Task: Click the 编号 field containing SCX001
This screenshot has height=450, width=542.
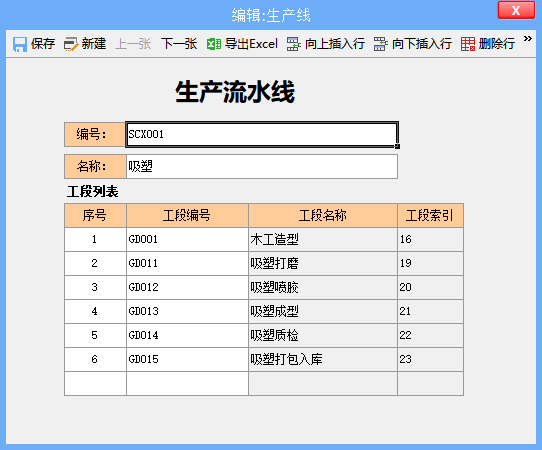Action: pyautogui.click(x=262, y=134)
